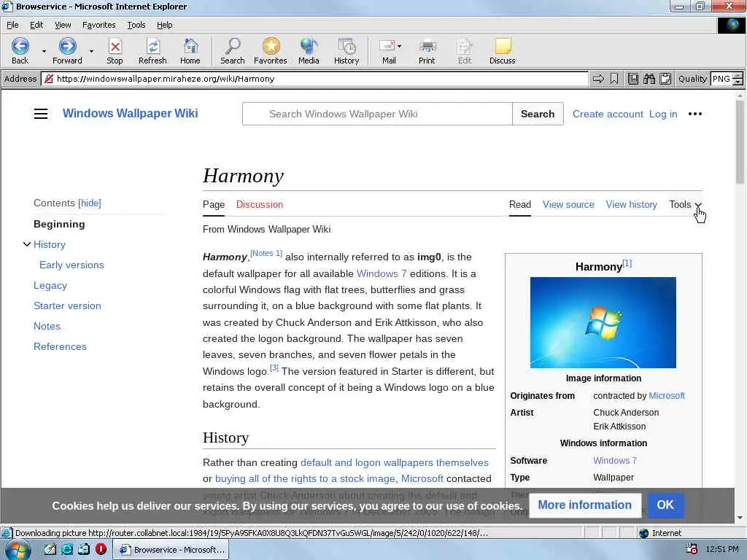The image size is (747, 560).
Task: Click the first quick launch pencil icon
Action: click(x=50, y=550)
